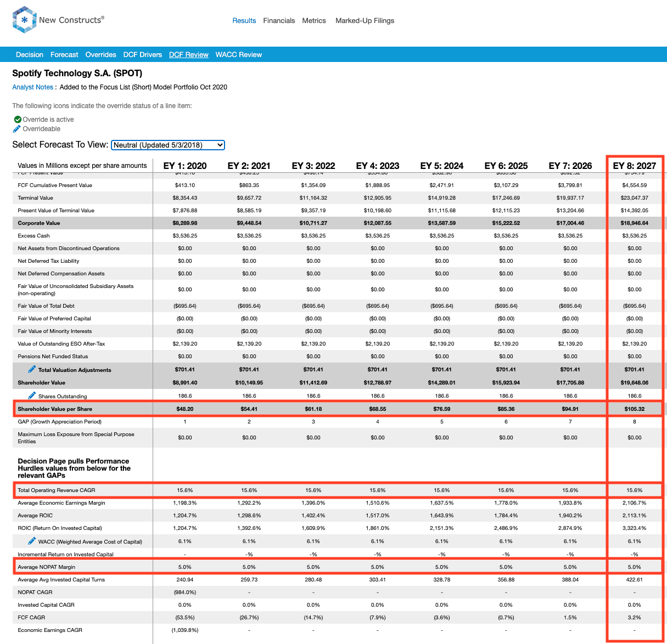The image size is (667, 644).
Task: Click the EY 3: 2022 column header
Action: coord(313,166)
